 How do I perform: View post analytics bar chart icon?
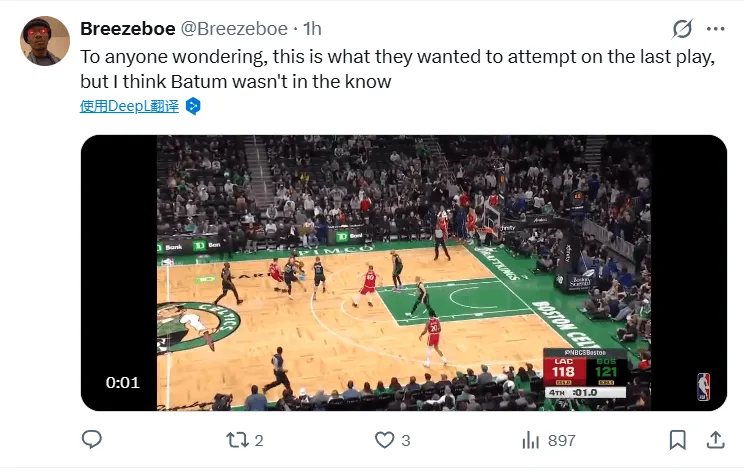coord(530,440)
